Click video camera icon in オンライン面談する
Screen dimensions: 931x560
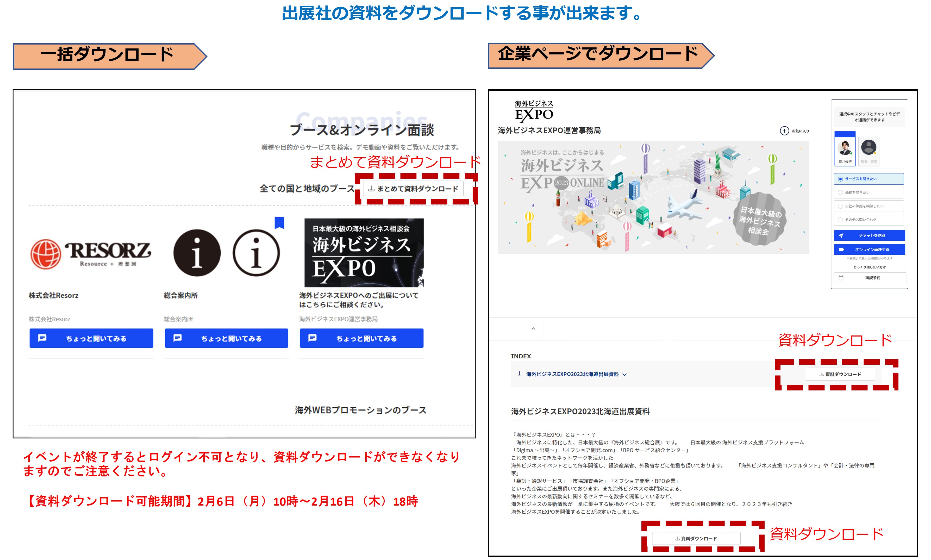pyautogui.click(x=842, y=250)
